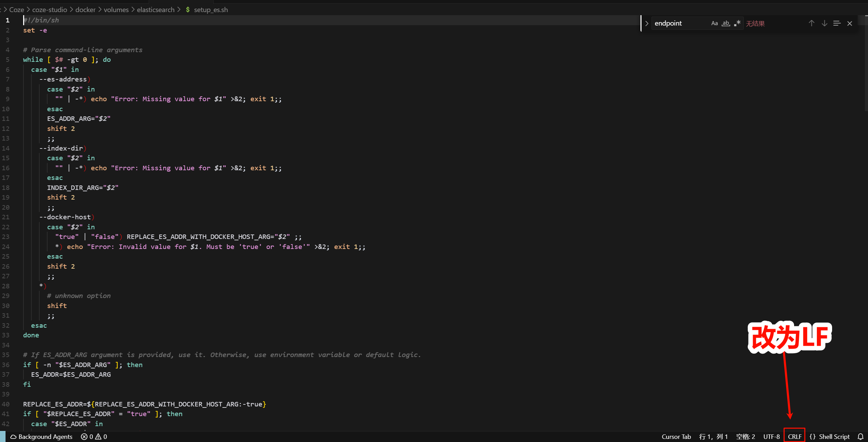The image size is (868, 442).
Task: Select the coze-studio breadcrumb
Action: tap(49, 10)
